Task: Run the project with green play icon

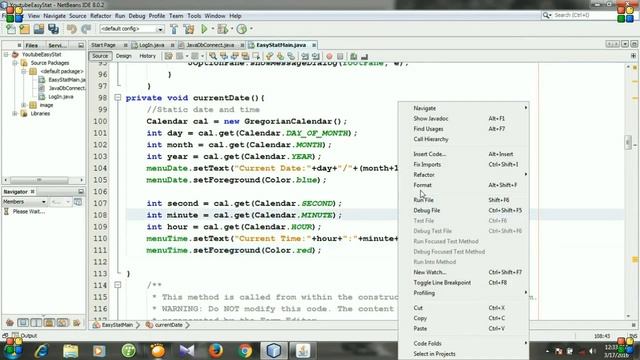Action: tap(204, 29)
